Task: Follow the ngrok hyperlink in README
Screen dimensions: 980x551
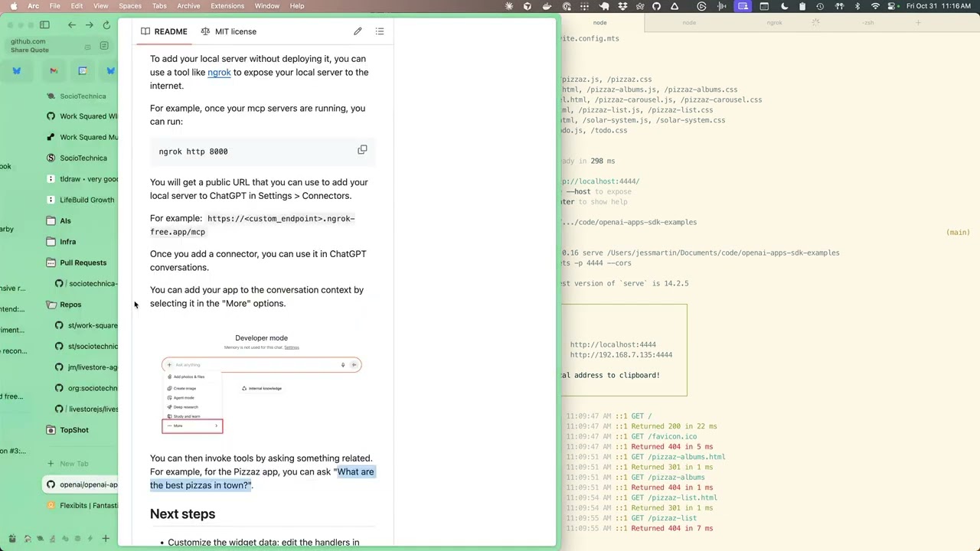Action: pyautogui.click(x=219, y=72)
